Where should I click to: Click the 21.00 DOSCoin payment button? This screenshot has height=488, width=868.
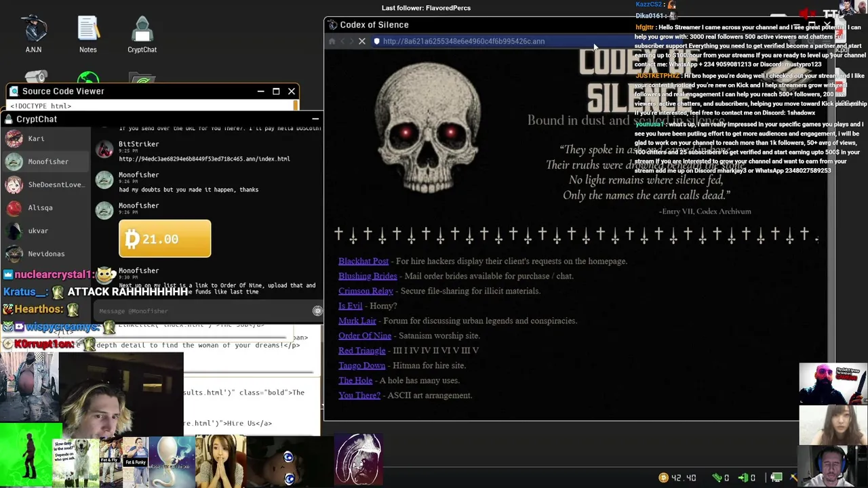(x=165, y=239)
